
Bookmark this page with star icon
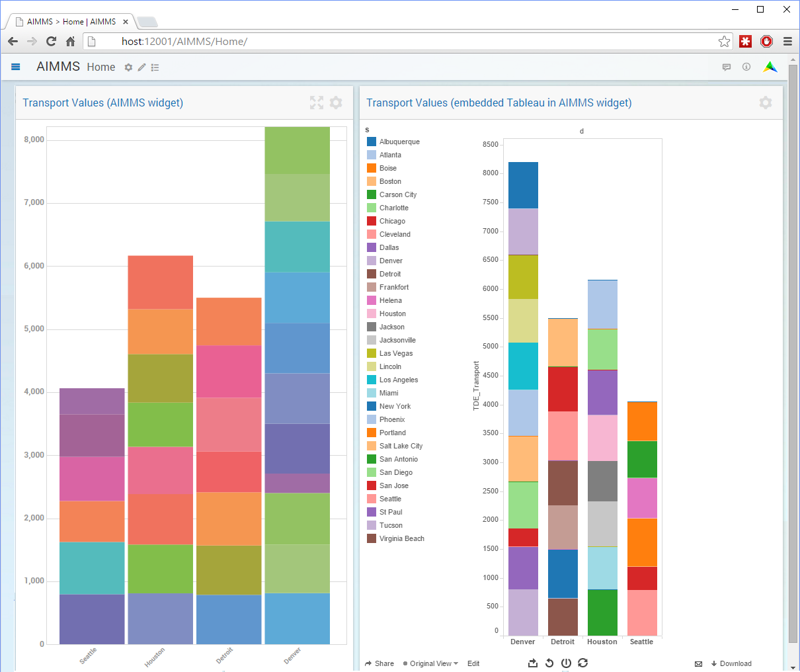coord(724,41)
